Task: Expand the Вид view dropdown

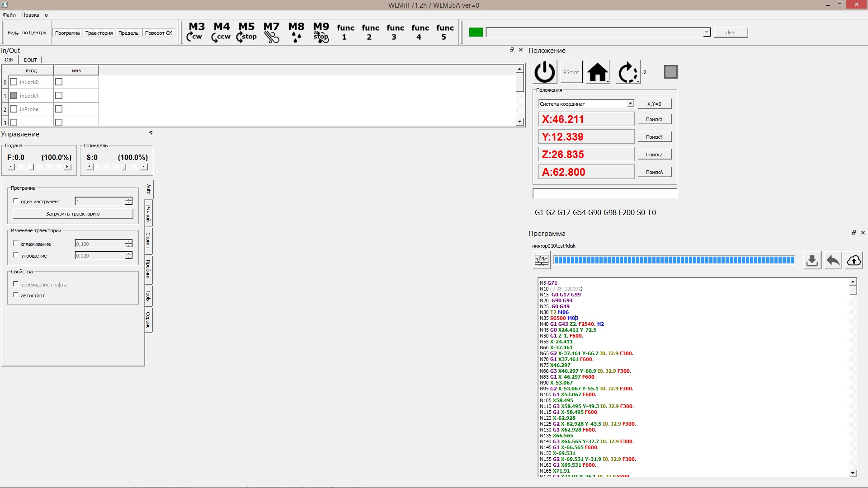Action: pos(13,33)
